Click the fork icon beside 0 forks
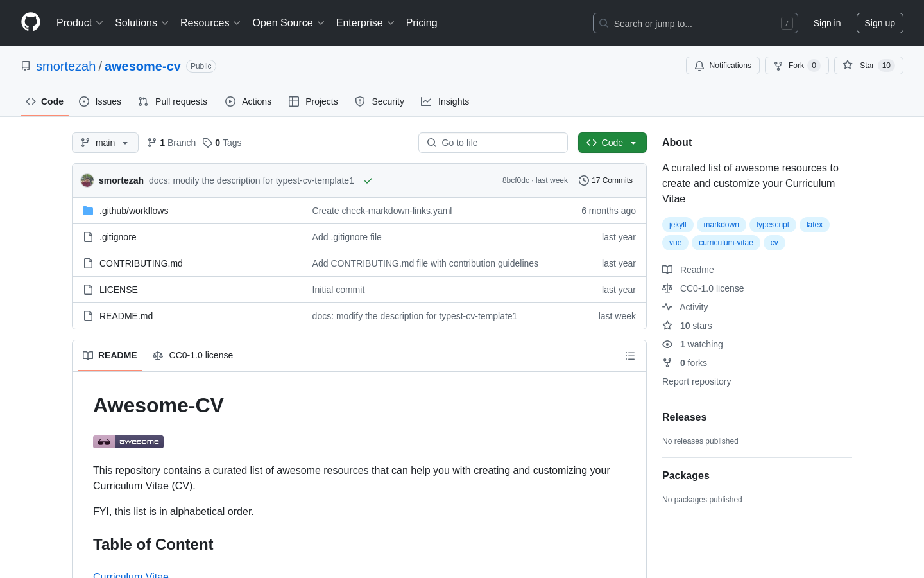The image size is (924, 578). 667,363
